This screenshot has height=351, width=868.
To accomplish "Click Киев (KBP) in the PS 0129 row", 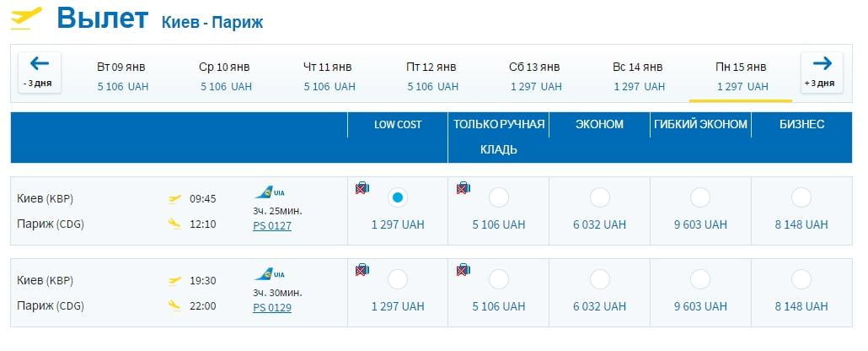I will click(45, 281).
